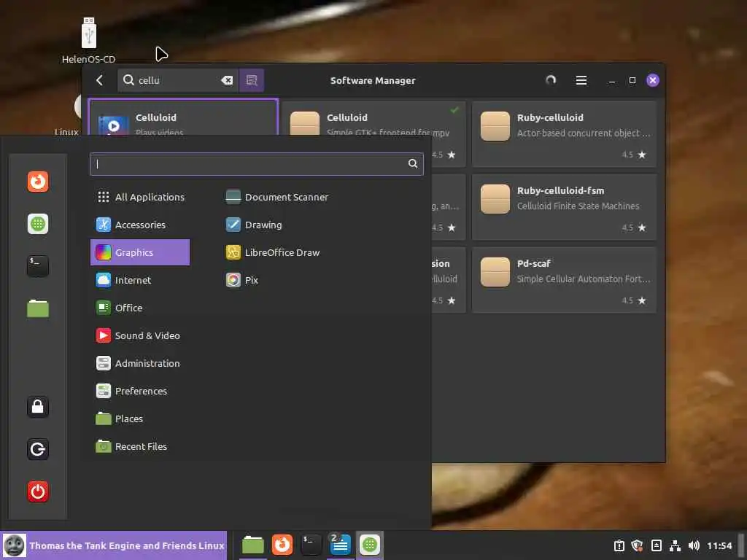
Task: Open the Recent Files category
Action: pos(140,446)
